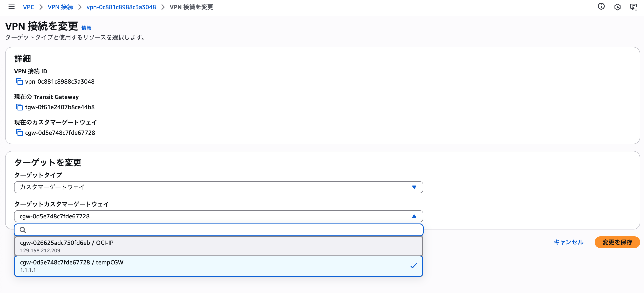This screenshot has width=644, height=293.
Task: Click the VPN 接続を変更 breadcrumb text
Action: click(191, 7)
